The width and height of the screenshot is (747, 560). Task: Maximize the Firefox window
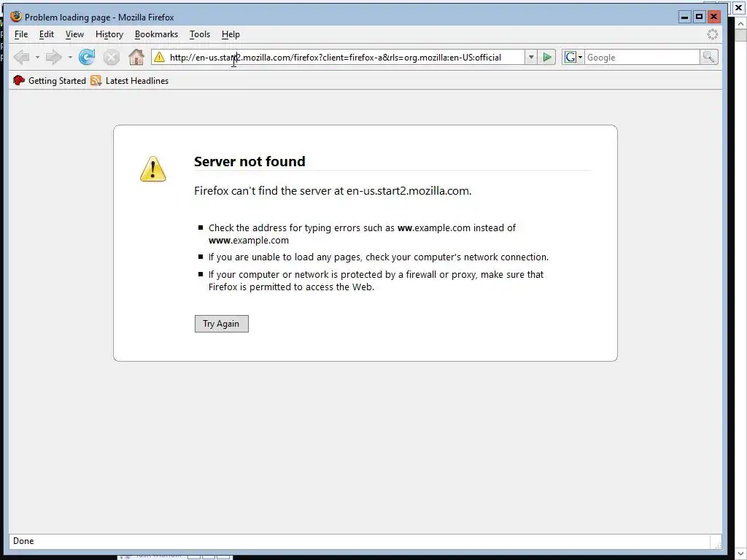tap(699, 17)
